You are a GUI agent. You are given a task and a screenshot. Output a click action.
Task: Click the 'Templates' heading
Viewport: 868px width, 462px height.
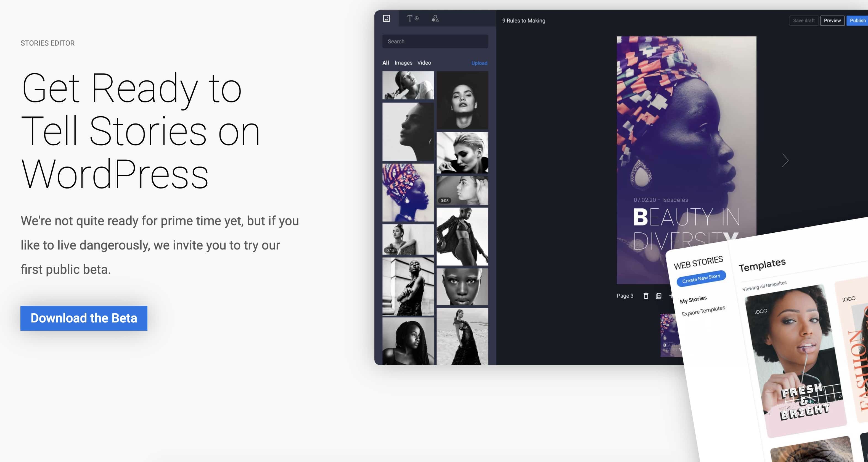coord(762,265)
